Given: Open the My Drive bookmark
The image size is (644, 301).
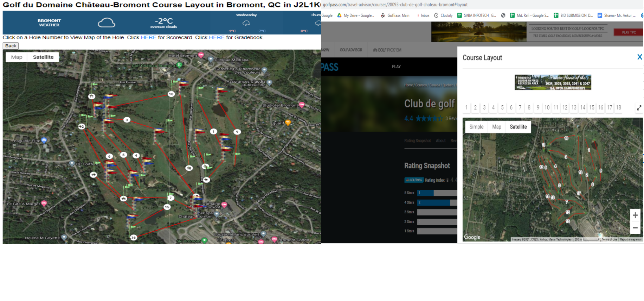Looking at the screenshot, I should pyautogui.click(x=355, y=15).
